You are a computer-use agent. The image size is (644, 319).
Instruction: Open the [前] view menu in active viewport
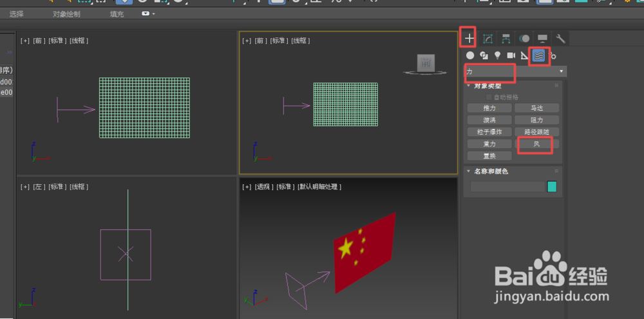click(x=261, y=41)
